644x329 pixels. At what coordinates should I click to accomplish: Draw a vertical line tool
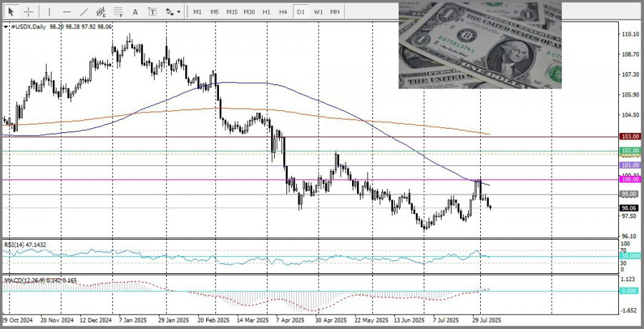49,12
